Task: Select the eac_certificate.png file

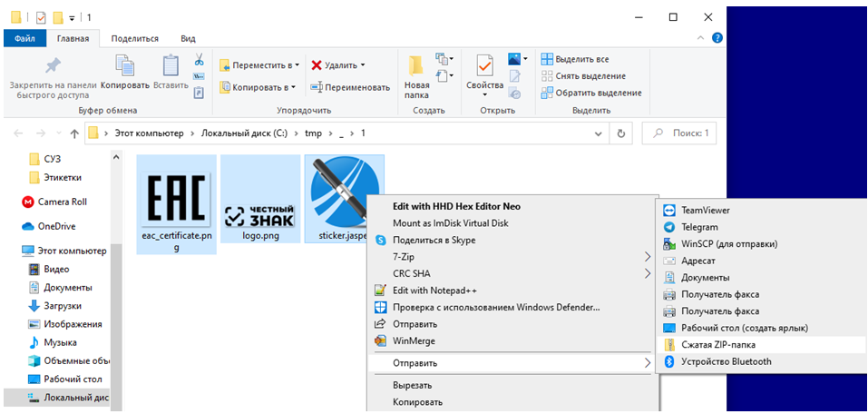Action: pyautogui.click(x=176, y=204)
